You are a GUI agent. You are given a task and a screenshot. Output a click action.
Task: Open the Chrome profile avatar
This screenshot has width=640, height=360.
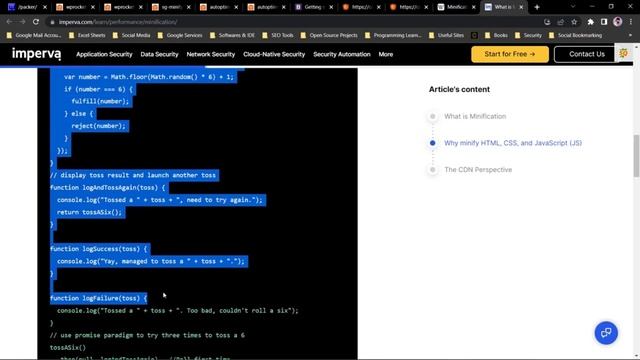618,22
